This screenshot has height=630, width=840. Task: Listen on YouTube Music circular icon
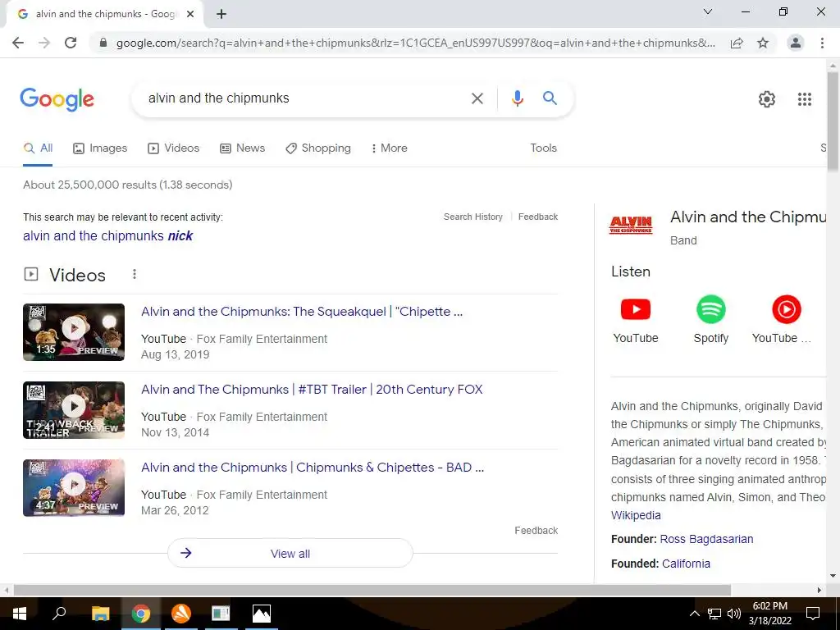point(787,309)
